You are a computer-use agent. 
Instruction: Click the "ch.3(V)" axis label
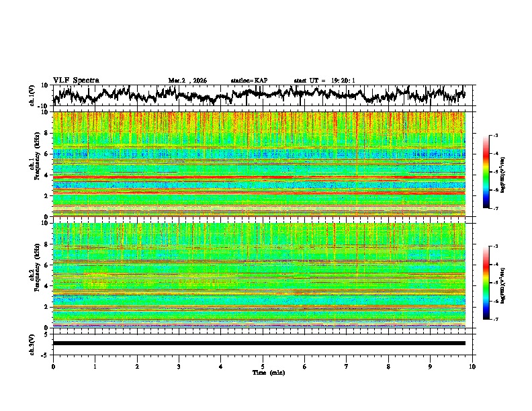[32, 345]
